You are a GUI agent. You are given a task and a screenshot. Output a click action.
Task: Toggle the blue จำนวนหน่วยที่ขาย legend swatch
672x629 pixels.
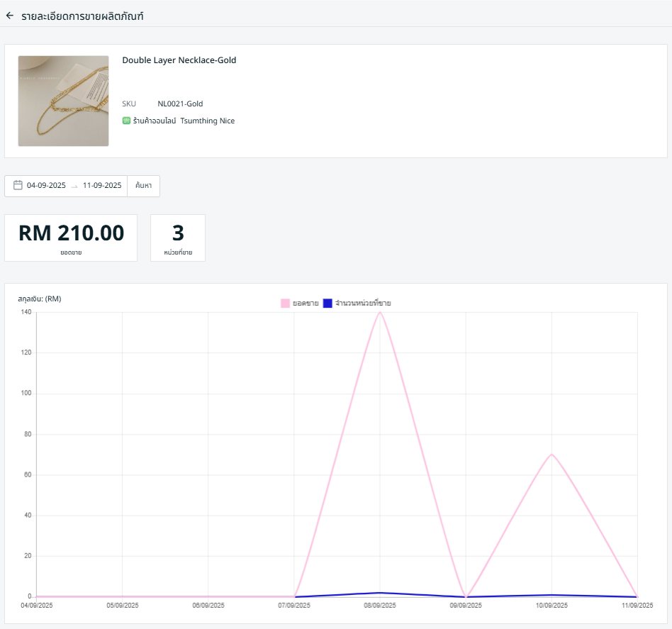[x=327, y=303]
